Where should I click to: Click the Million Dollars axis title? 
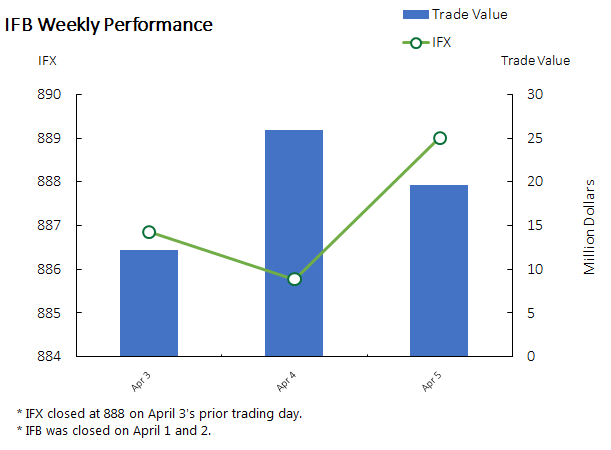589,226
